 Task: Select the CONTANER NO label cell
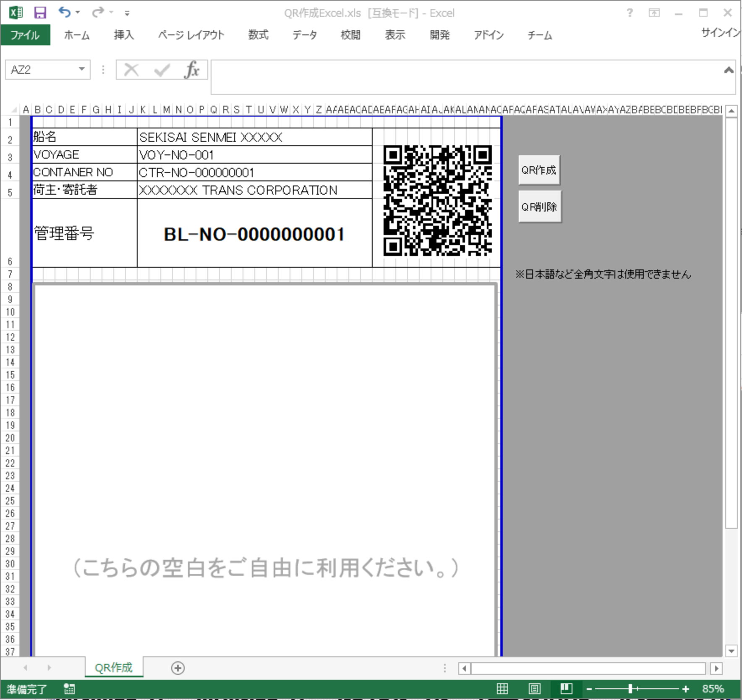(85, 172)
